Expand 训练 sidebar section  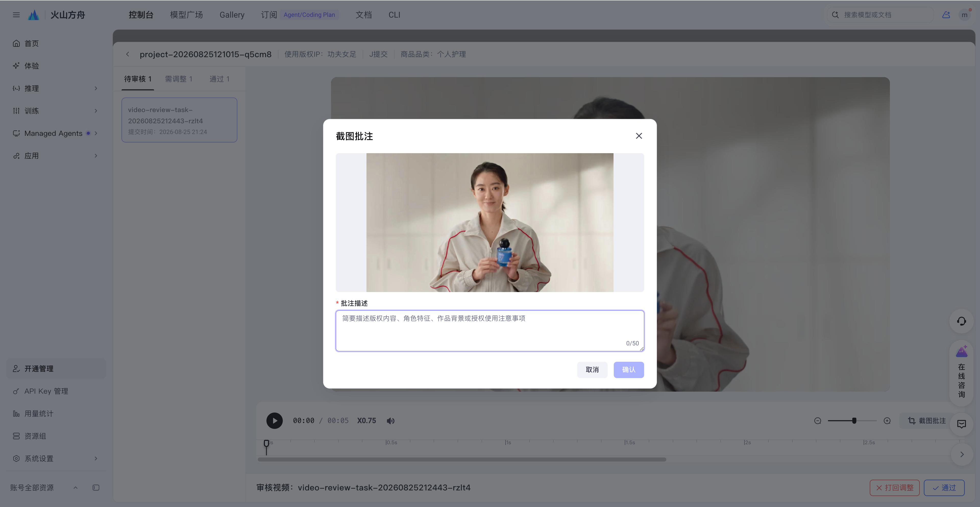click(56, 111)
